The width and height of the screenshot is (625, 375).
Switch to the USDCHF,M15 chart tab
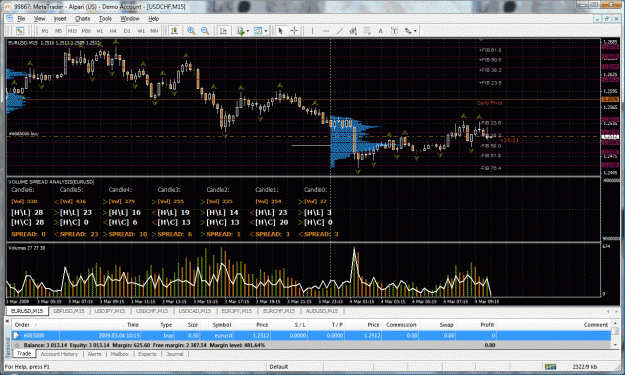pyautogui.click(x=152, y=311)
